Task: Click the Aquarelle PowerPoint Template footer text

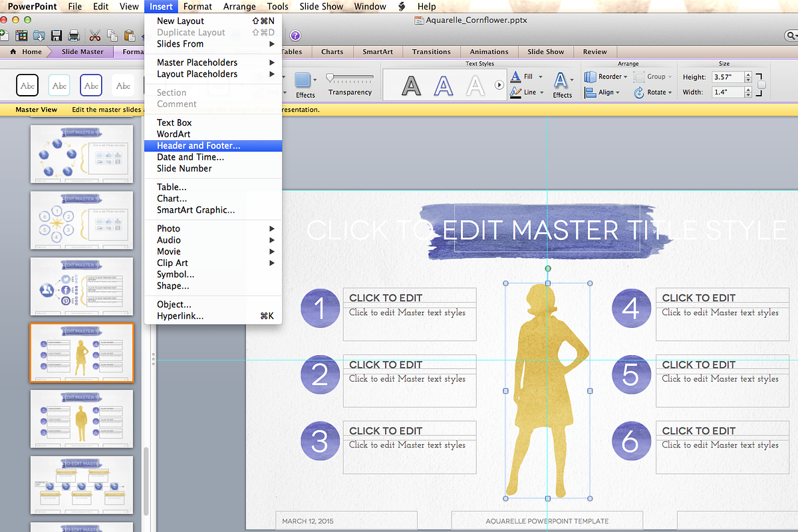Action: [x=547, y=521]
